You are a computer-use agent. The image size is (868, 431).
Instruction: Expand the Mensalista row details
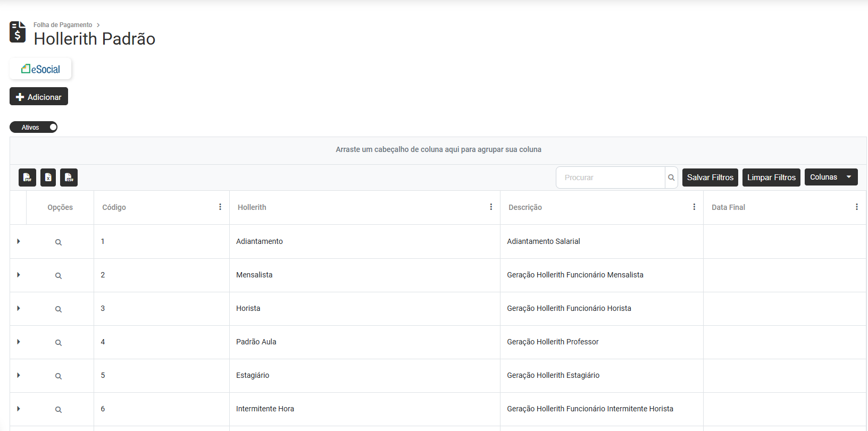(19, 275)
